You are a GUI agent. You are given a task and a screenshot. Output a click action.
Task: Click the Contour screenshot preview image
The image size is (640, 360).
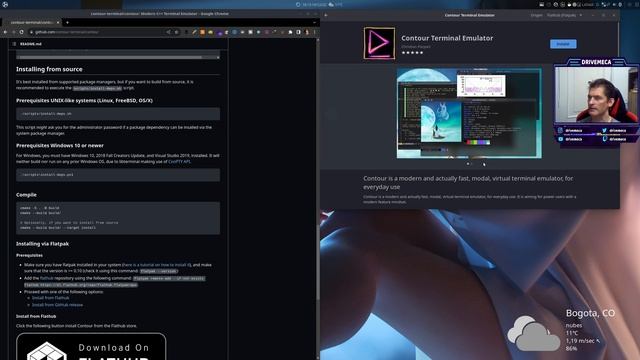coord(469,113)
